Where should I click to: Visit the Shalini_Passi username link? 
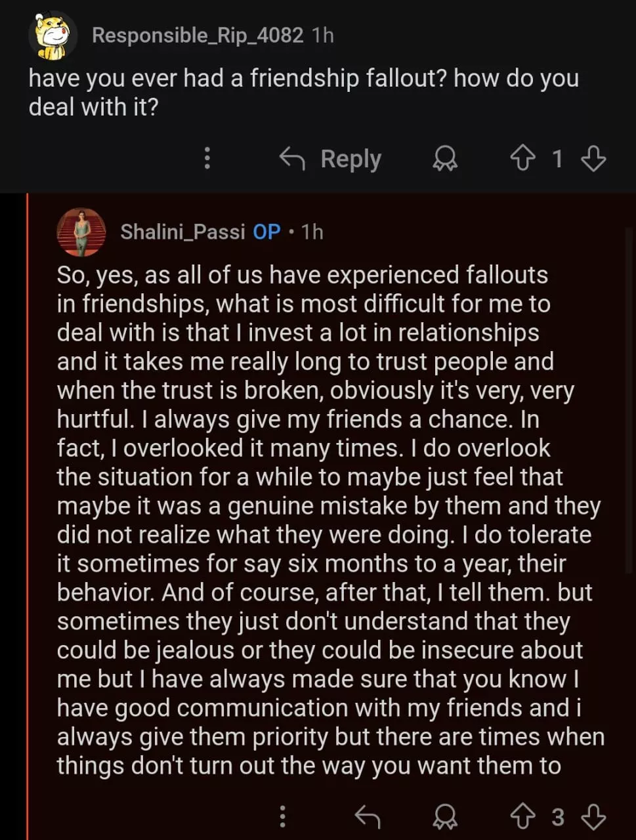coord(182,232)
